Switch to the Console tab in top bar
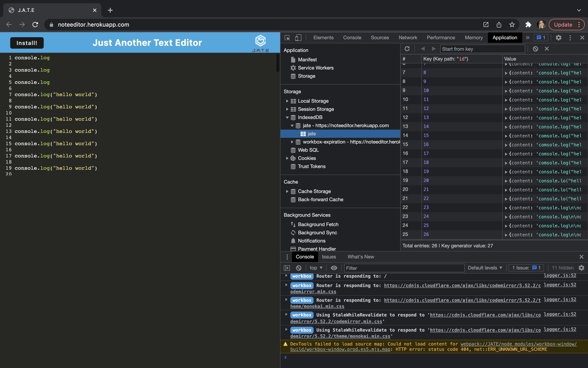This screenshot has height=368, width=588. pos(352,38)
